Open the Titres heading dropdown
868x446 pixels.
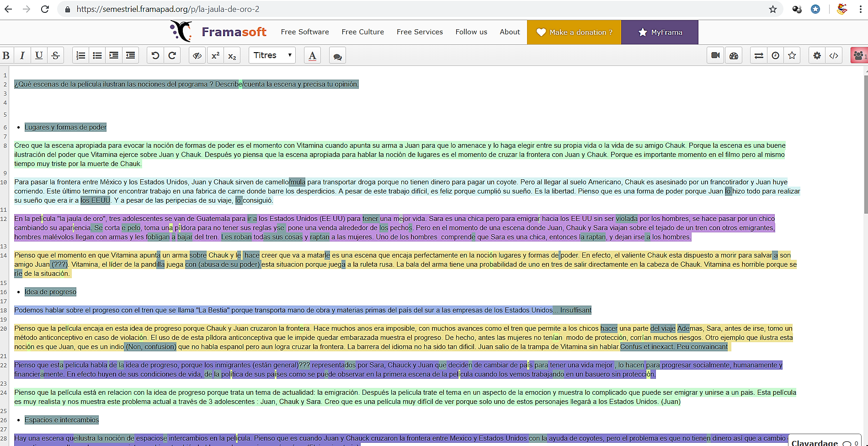pyautogui.click(x=272, y=55)
